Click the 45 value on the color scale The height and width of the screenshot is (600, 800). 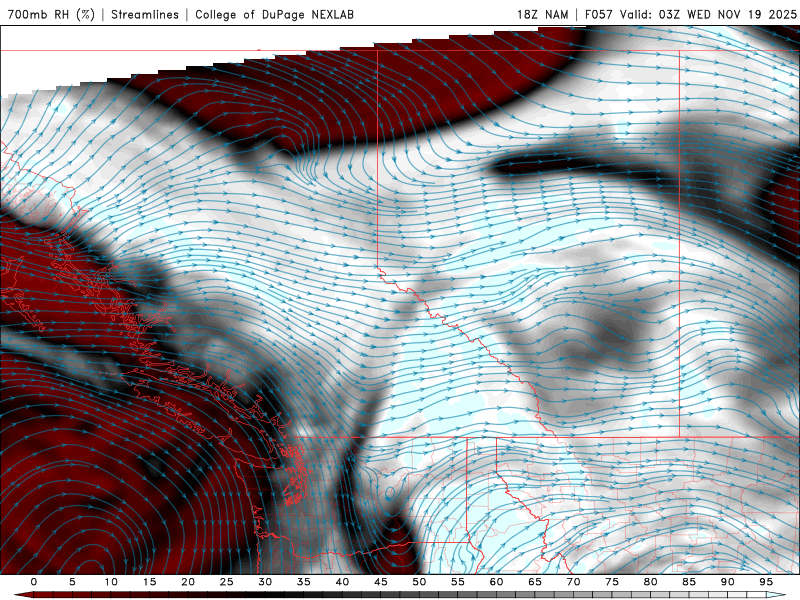(x=381, y=582)
